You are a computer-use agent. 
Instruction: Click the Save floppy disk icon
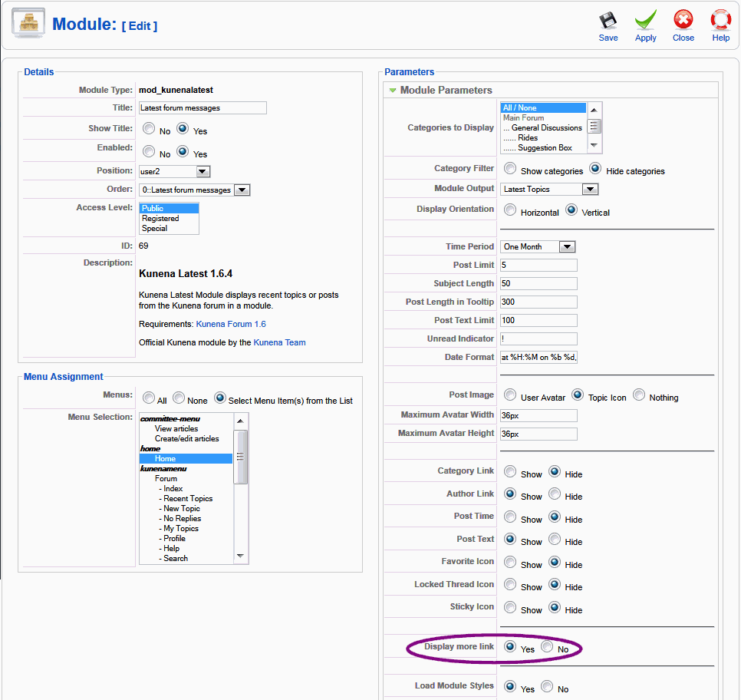pos(608,21)
